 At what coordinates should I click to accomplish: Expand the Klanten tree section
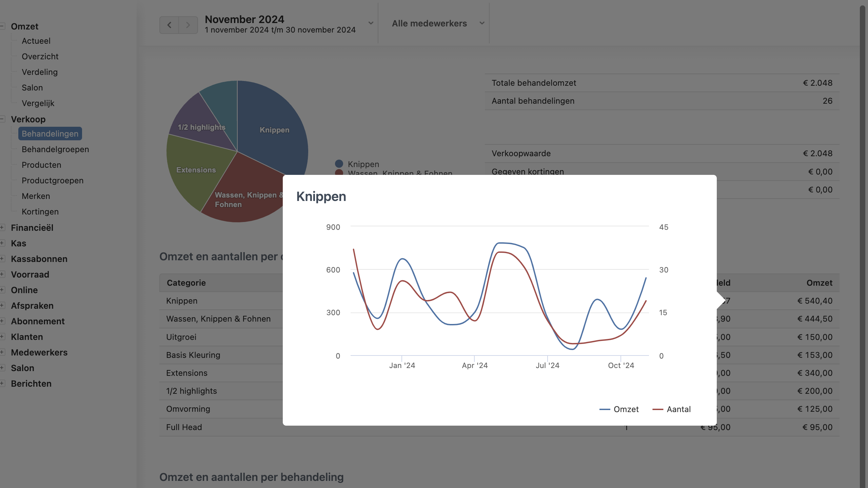(2, 337)
